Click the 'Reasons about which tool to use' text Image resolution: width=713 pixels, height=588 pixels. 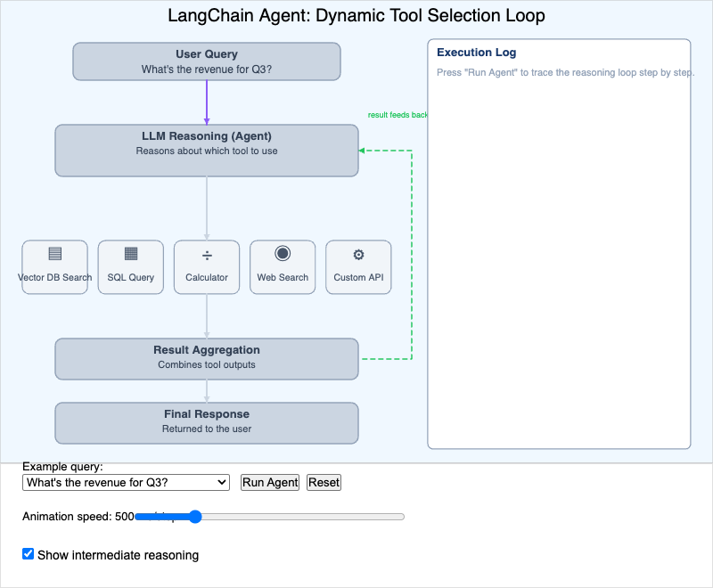coord(207,151)
